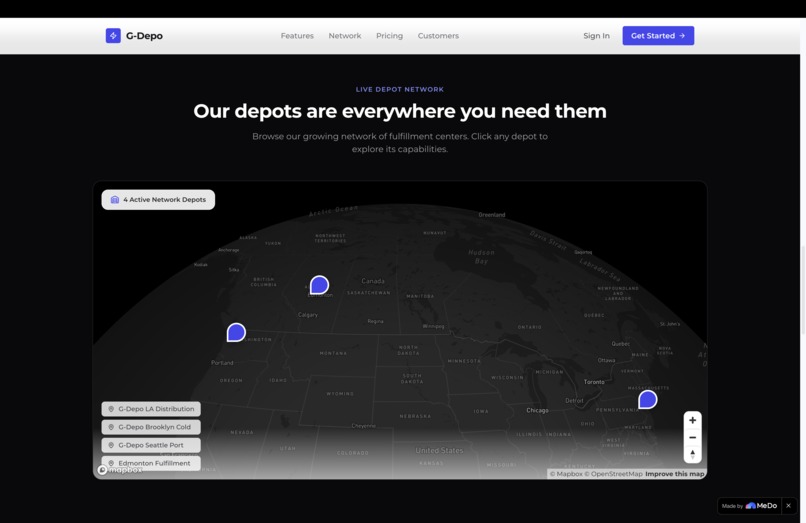Click the page's vertical scrollbar

803,288
